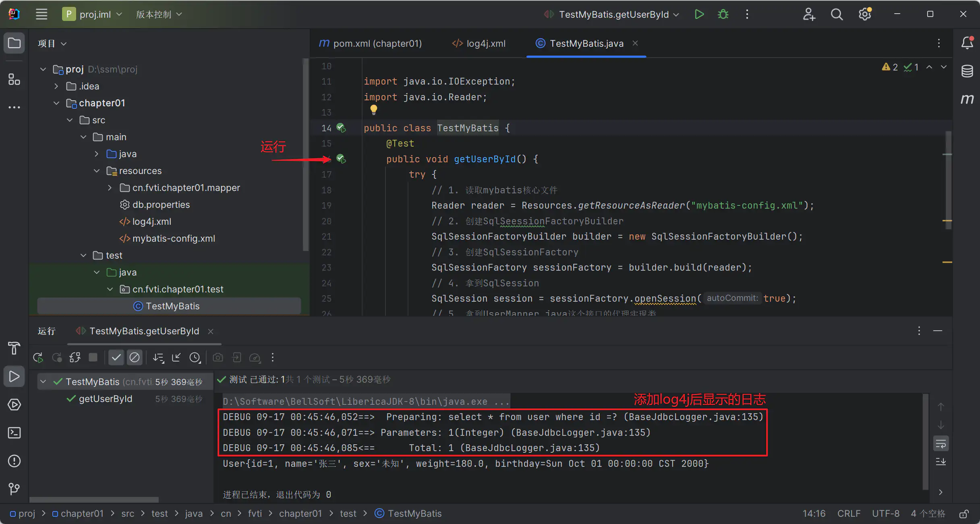
Task: Open the Terminal tool window
Action: click(x=14, y=433)
